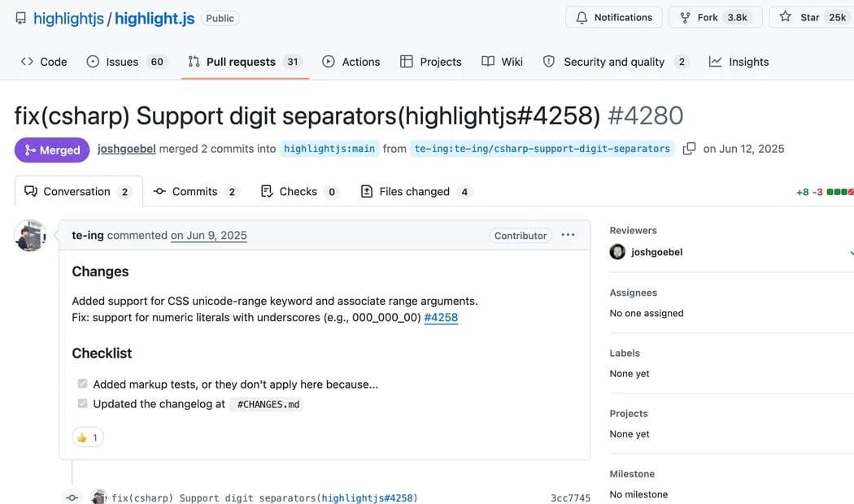This screenshot has height=504, width=854.
Task: Click the repository icon beside highlightjs
Action: tap(20, 18)
